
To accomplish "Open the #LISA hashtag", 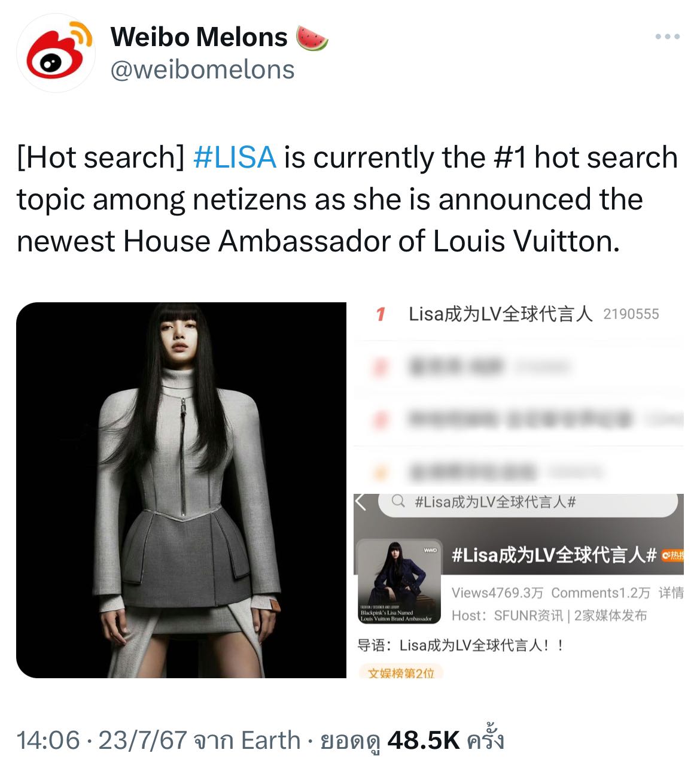I will 235,158.
